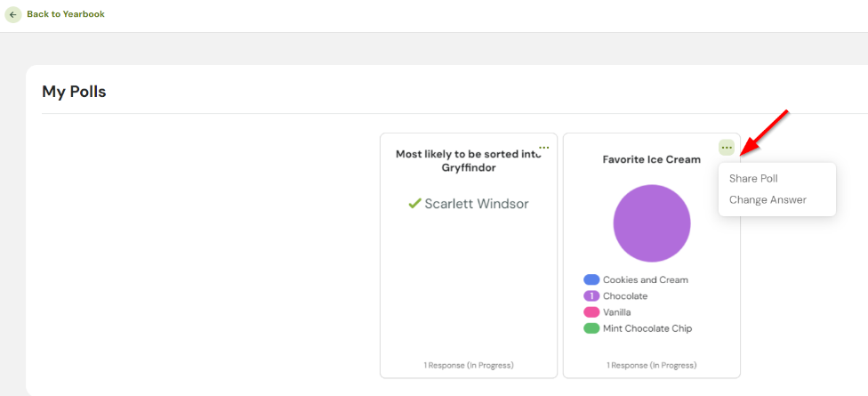
Task: Click pink Vanilla legend swatch
Action: click(591, 312)
